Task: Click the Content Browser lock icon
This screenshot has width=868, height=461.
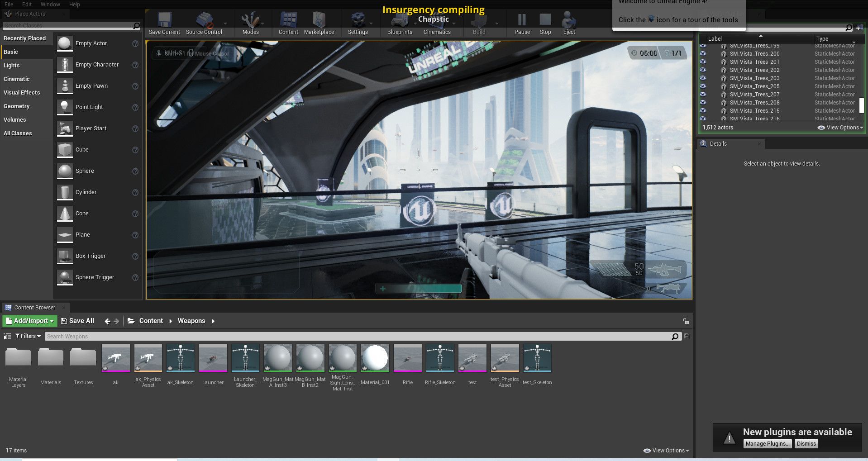Action: coord(686,321)
